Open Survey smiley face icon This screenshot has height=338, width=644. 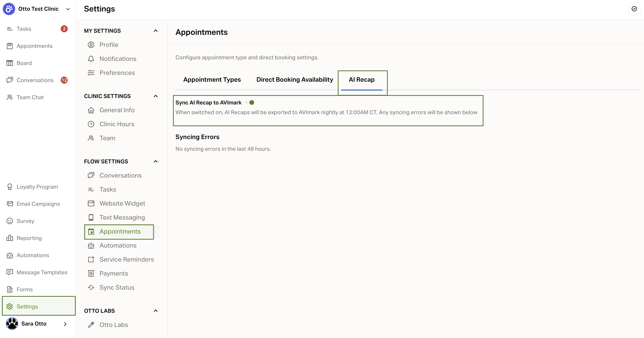[x=10, y=221]
